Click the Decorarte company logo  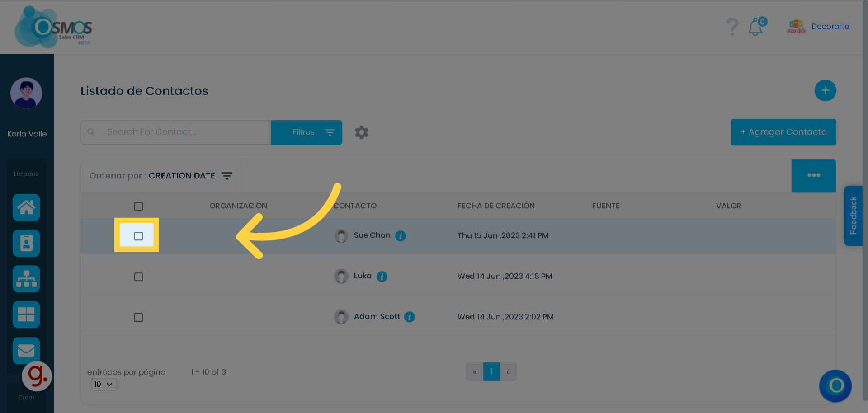click(x=796, y=27)
